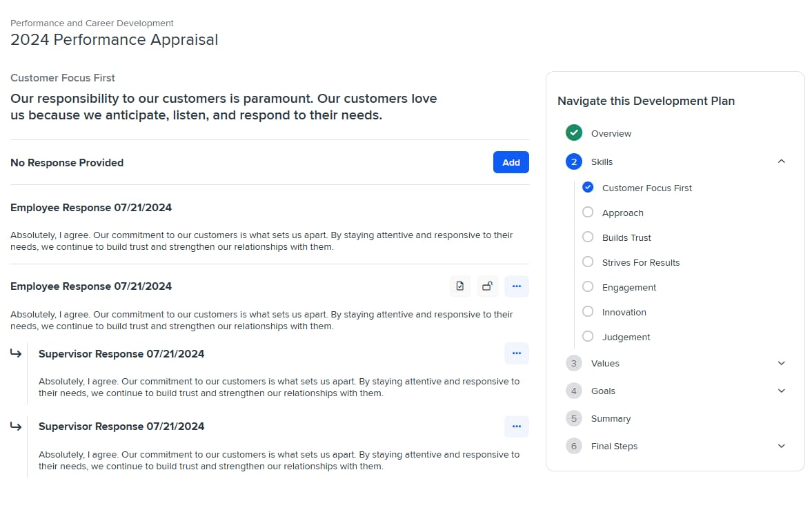The width and height of the screenshot is (812, 519).
Task: Expand the Goals section chevron
Action: [781, 391]
